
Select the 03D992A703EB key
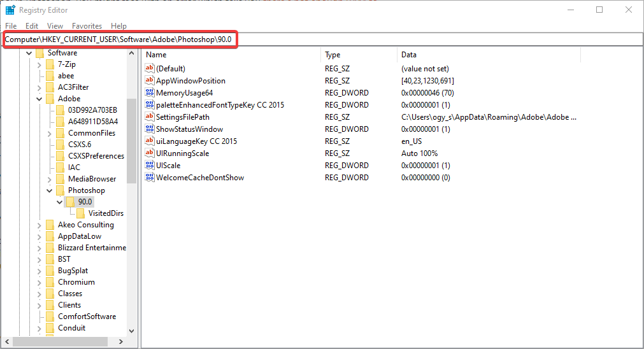pos(92,110)
